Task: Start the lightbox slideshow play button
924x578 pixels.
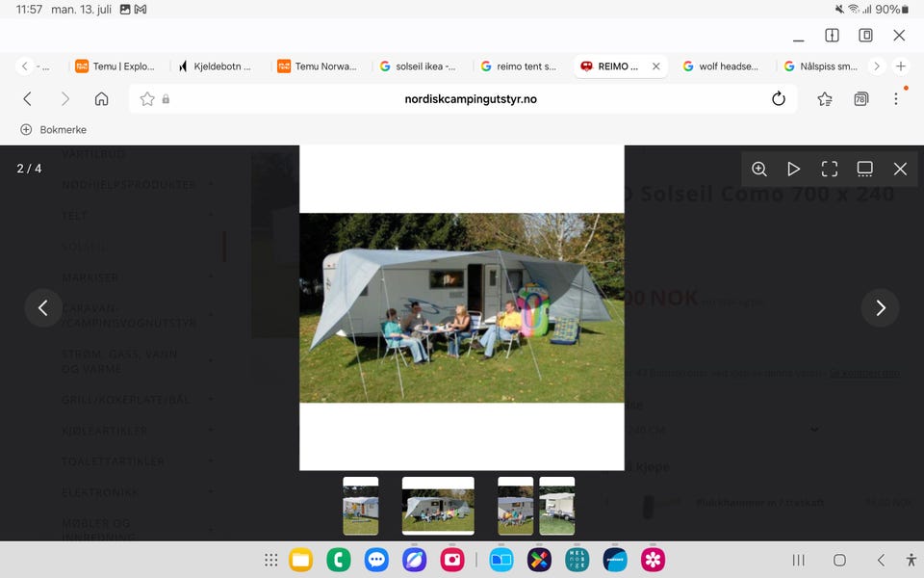Action: tap(794, 170)
